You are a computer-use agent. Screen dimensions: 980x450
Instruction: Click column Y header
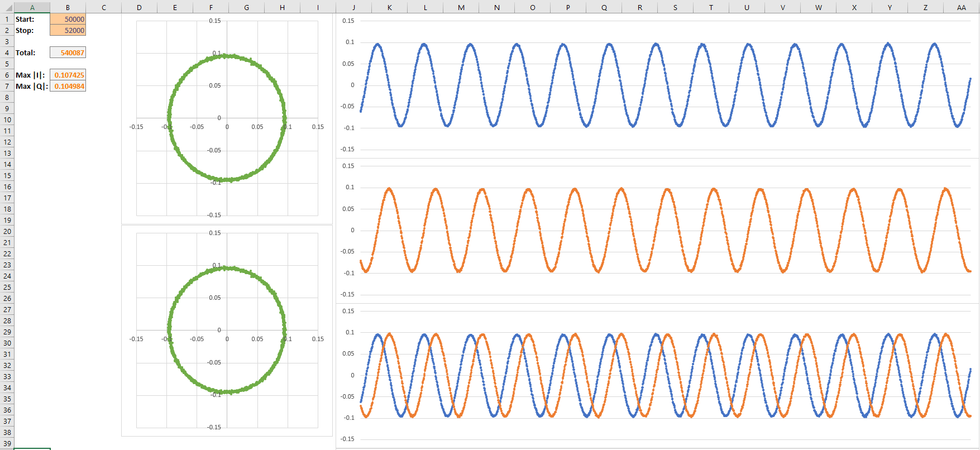tap(890, 7)
